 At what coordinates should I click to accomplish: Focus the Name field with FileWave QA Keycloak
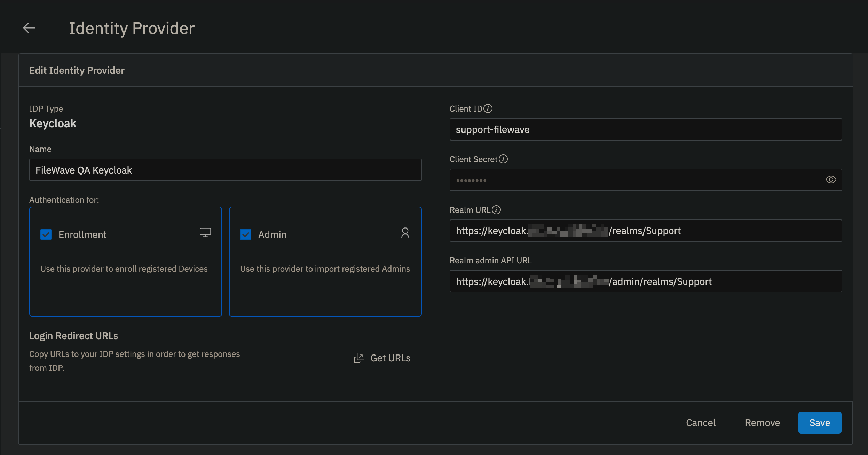(226, 170)
